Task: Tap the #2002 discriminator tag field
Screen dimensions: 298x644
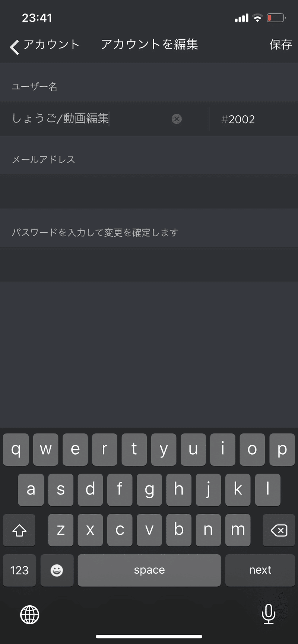Action: (253, 119)
